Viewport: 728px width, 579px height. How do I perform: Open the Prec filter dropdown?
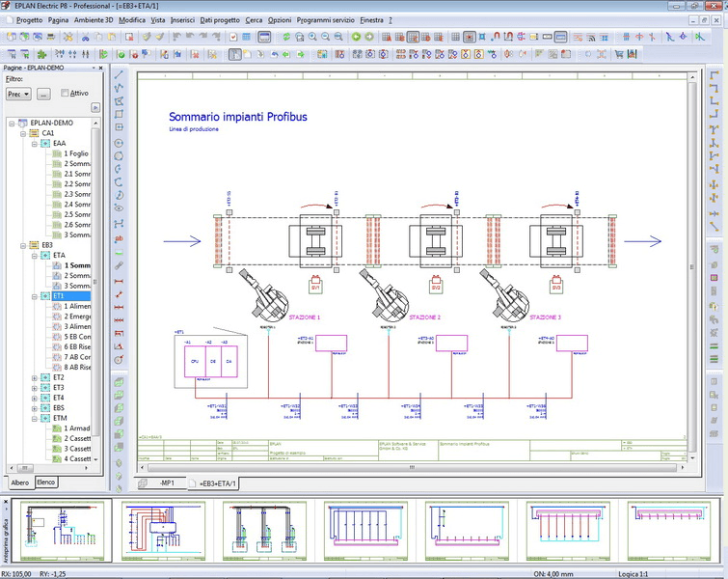click(x=18, y=94)
